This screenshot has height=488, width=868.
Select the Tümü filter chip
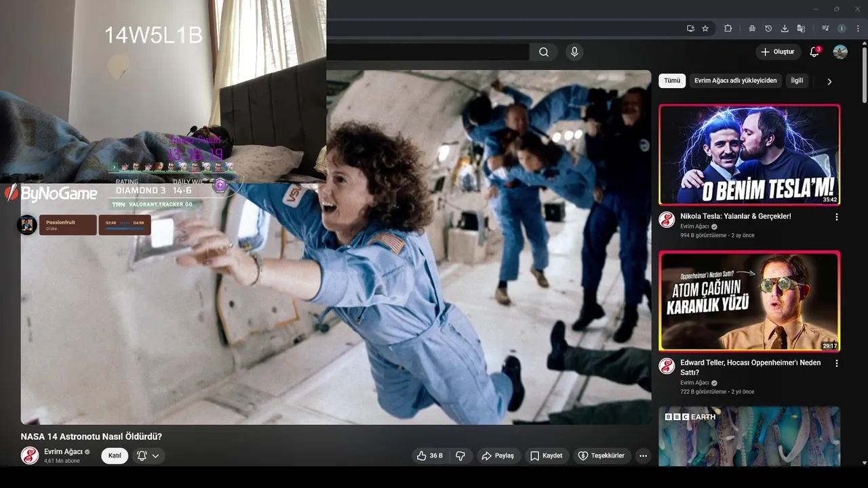672,81
